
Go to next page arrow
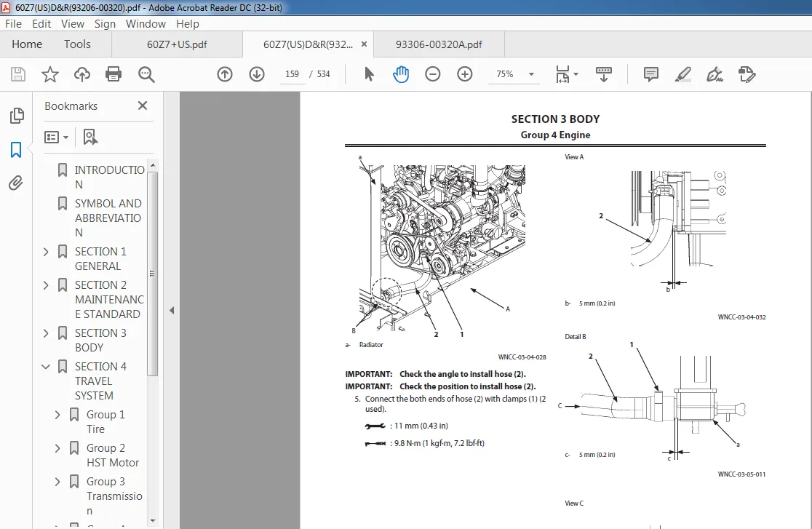point(257,74)
